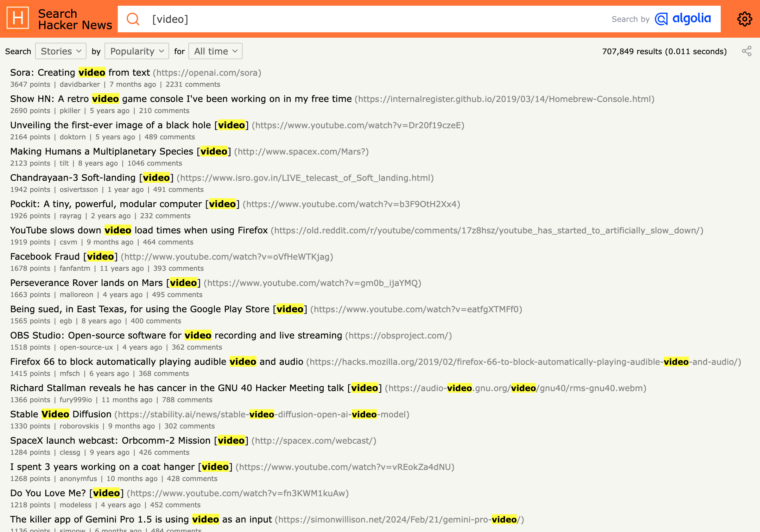Image resolution: width=760 pixels, height=532 pixels.
Task: View 495 comments on Perseverance story
Action: click(x=177, y=294)
